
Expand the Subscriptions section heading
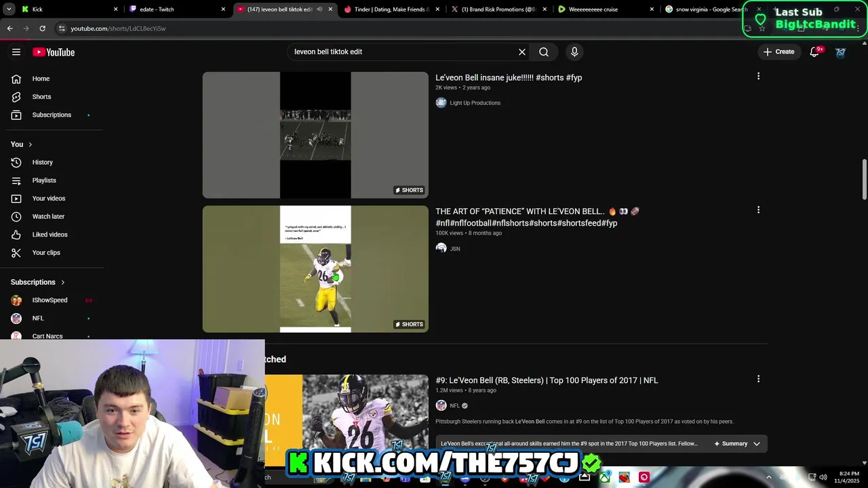(38, 282)
